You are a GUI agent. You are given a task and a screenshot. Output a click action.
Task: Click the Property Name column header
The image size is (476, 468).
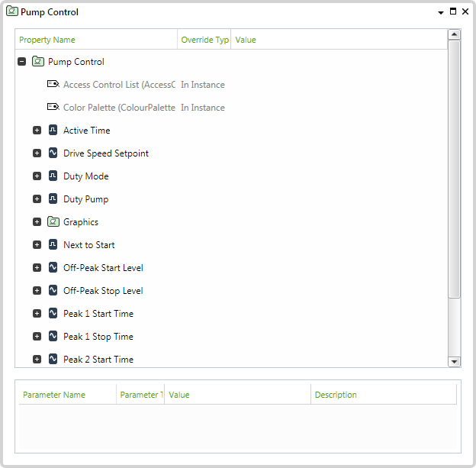pyautogui.click(x=47, y=40)
